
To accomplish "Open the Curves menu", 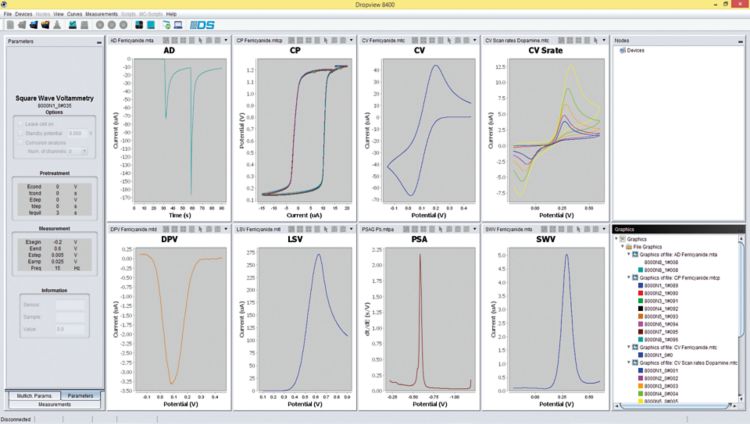I will [75, 15].
